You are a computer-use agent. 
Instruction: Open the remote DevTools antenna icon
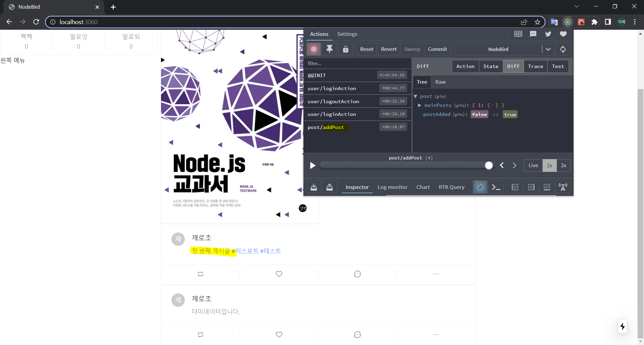click(563, 187)
